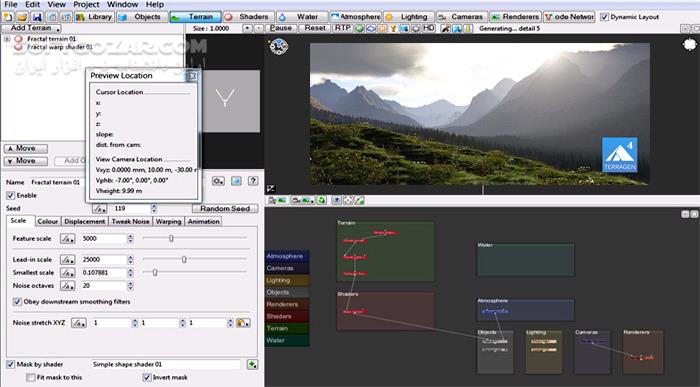This screenshot has width=700, height=387.
Task: Click the Feature scale slider handle
Action: click(x=171, y=238)
